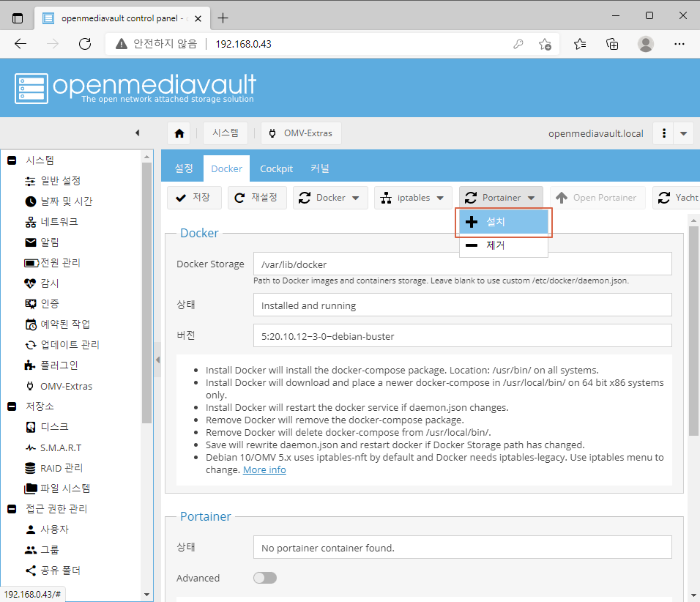Click the browser back arrow
700x602 pixels.
(21, 44)
